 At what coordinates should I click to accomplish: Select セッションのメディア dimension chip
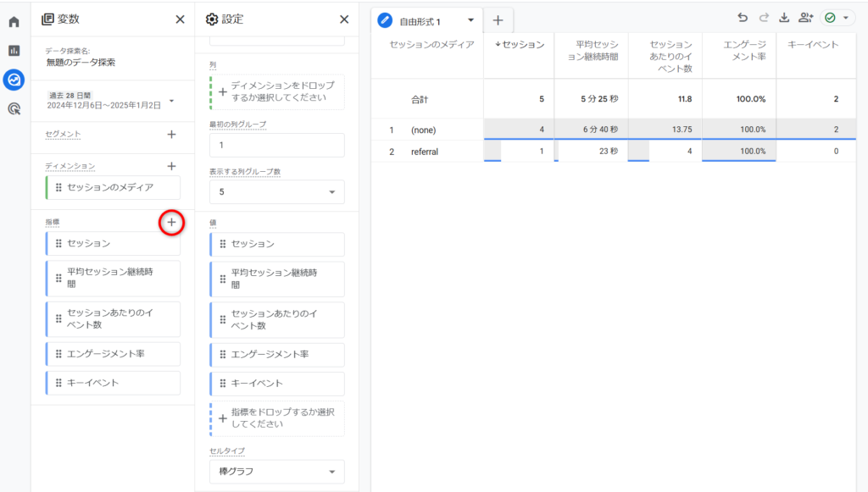(112, 188)
